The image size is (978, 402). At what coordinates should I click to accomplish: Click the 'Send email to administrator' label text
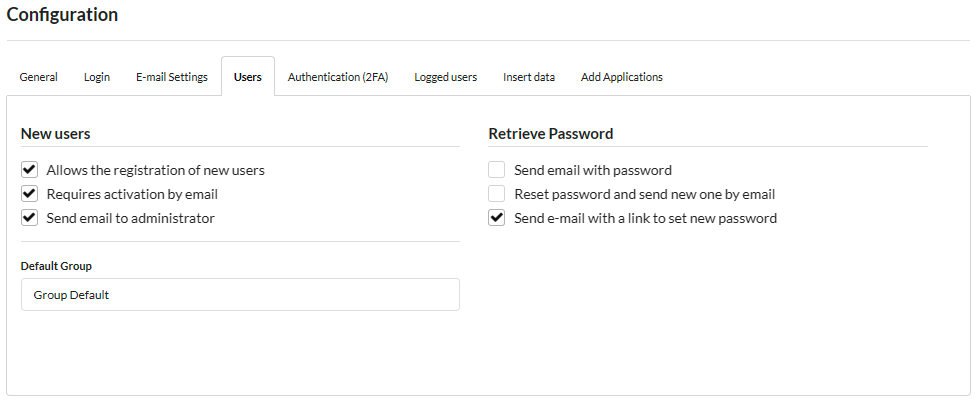[x=130, y=218]
